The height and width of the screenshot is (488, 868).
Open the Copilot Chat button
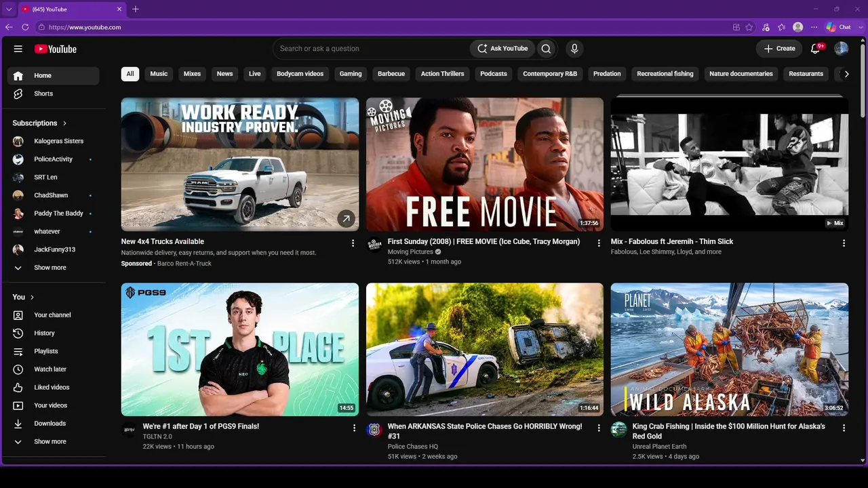coord(839,27)
